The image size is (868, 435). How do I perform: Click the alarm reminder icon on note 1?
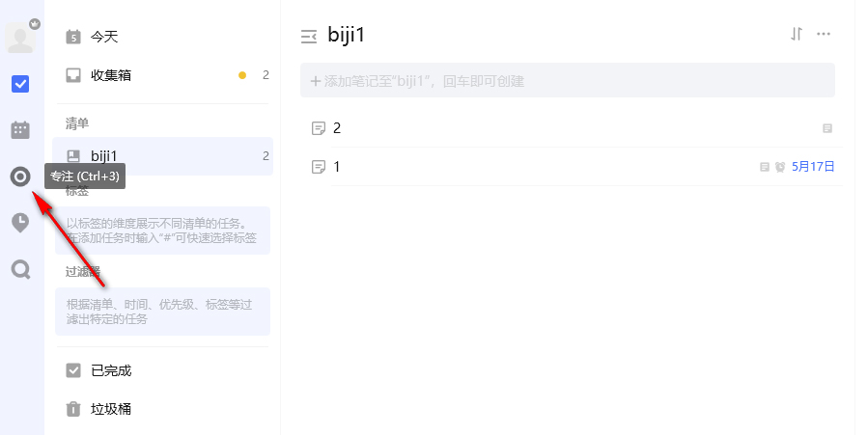pos(780,167)
